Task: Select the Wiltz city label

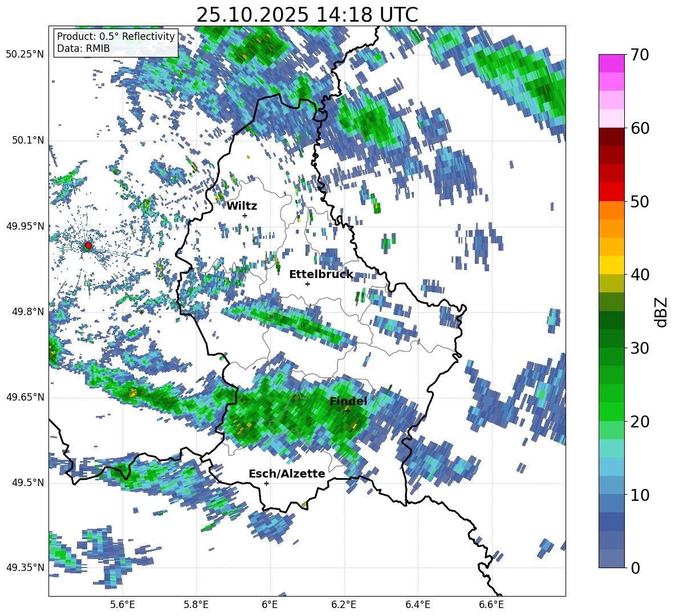Action: click(x=242, y=206)
